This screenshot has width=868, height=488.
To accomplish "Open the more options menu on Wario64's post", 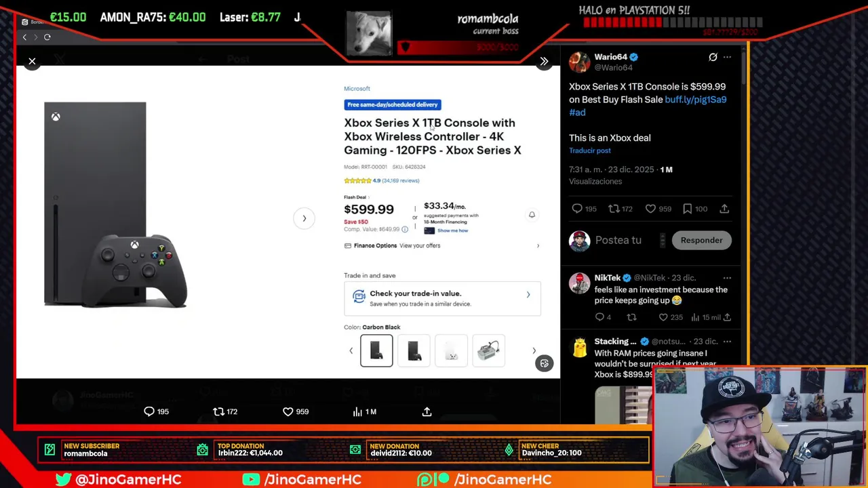I will [727, 58].
